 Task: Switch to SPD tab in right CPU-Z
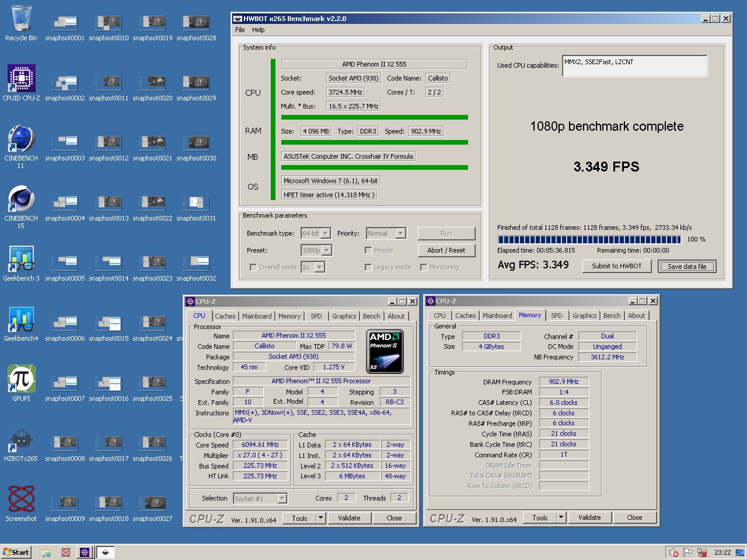click(x=557, y=316)
